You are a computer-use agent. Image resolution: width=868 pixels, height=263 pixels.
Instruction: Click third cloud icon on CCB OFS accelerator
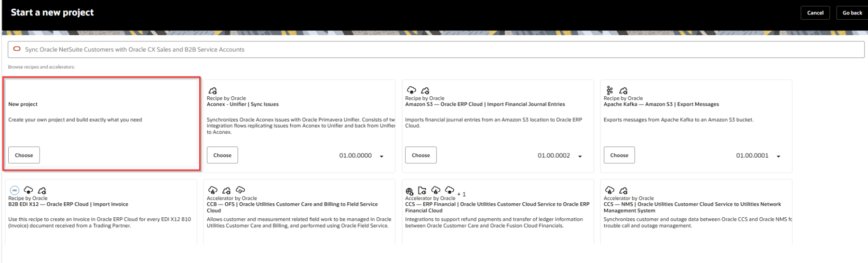(240, 190)
